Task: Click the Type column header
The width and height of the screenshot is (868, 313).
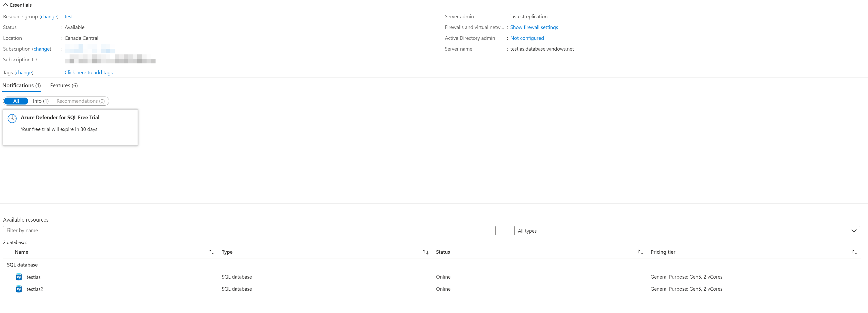Action: (227, 252)
